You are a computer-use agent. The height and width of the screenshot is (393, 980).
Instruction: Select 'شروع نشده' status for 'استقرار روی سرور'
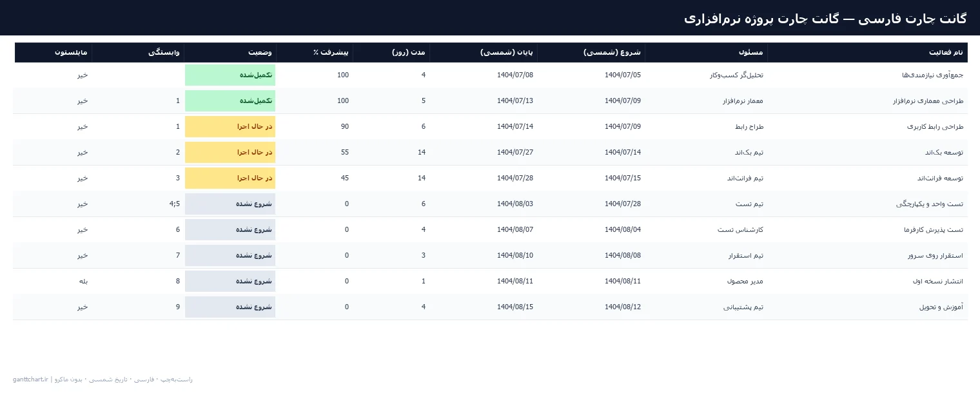pyautogui.click(x=230, y=255)
